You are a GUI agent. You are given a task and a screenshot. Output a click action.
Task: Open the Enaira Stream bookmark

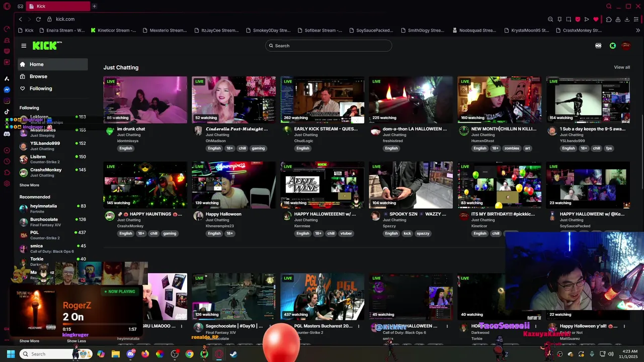tap(62, 30)
